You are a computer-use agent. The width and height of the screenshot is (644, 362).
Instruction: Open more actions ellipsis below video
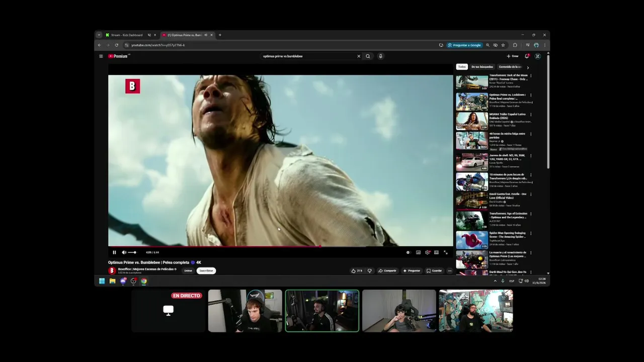click(450, 270)
